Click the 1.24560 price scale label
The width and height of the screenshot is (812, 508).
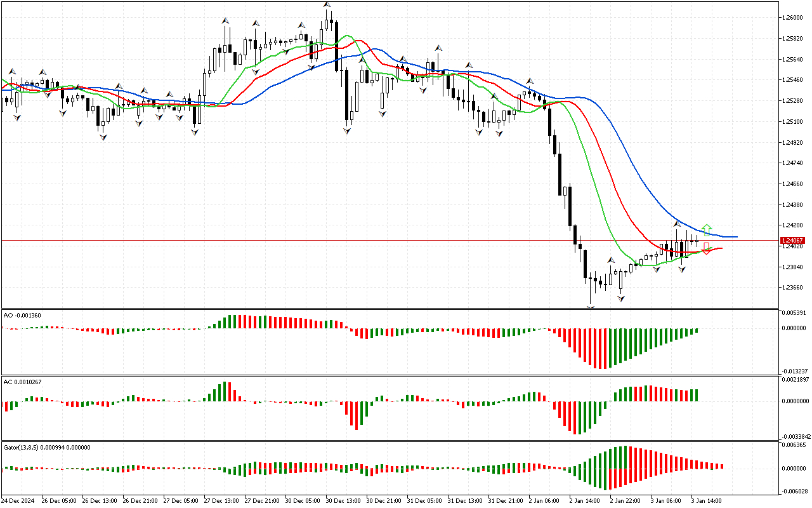tap(794, 184)
